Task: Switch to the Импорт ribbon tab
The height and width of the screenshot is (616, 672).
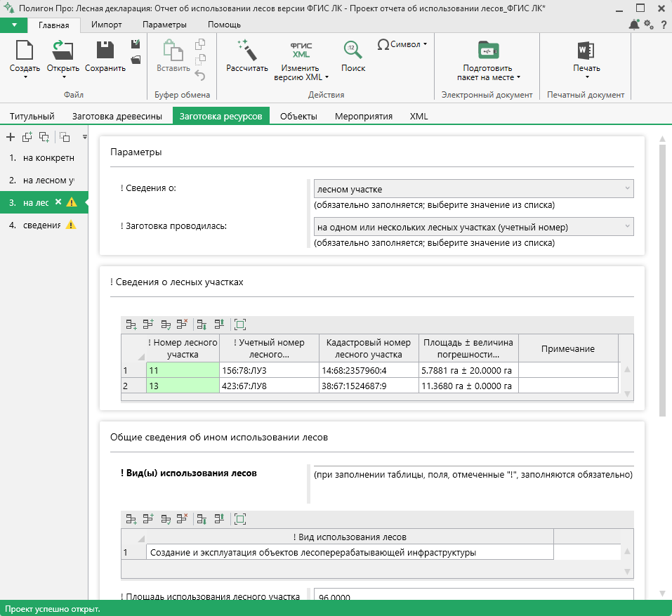Action: click(x=106, y=25)
